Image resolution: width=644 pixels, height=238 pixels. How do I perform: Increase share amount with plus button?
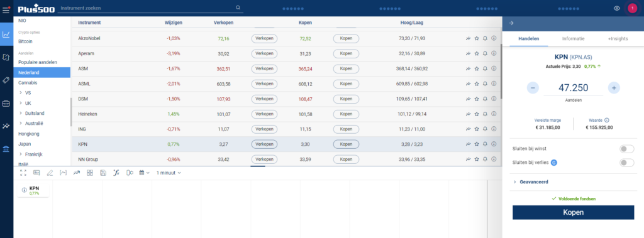tap(614, 87)
